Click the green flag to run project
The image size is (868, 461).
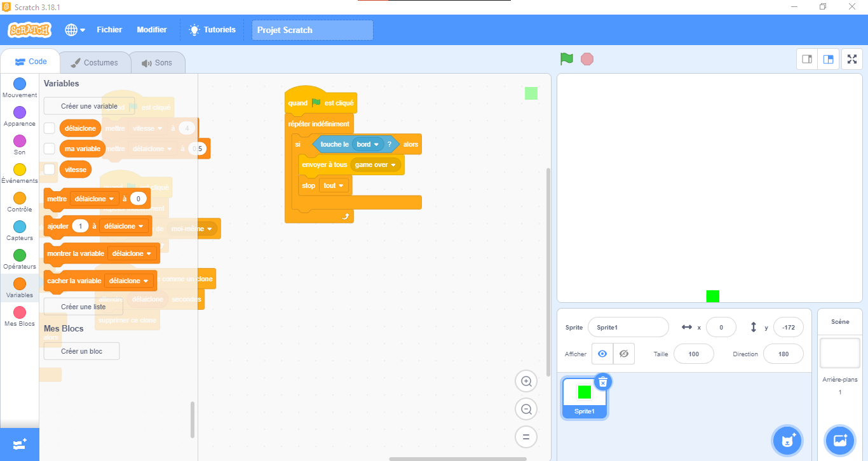click(x=566, y=59)
